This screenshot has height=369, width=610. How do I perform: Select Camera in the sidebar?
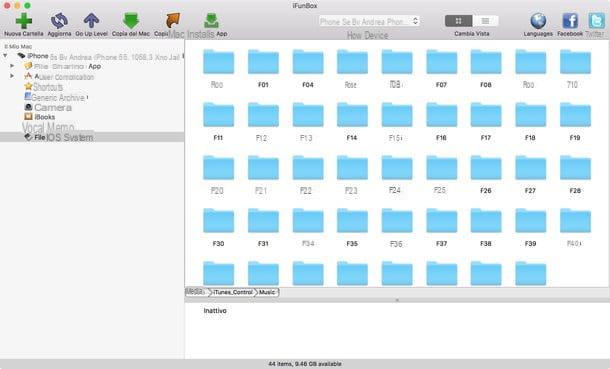[x=48, y=107]
